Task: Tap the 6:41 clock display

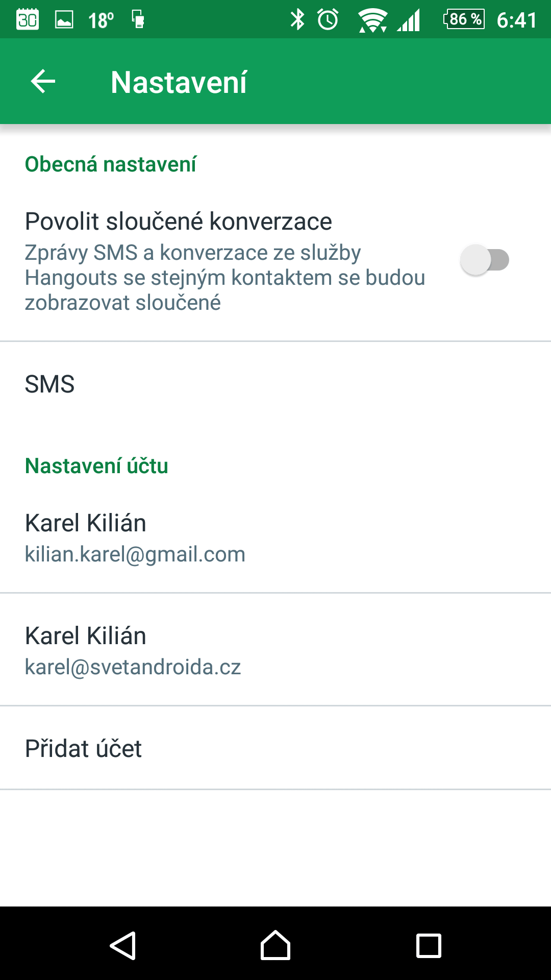Action: coord(517,20)
